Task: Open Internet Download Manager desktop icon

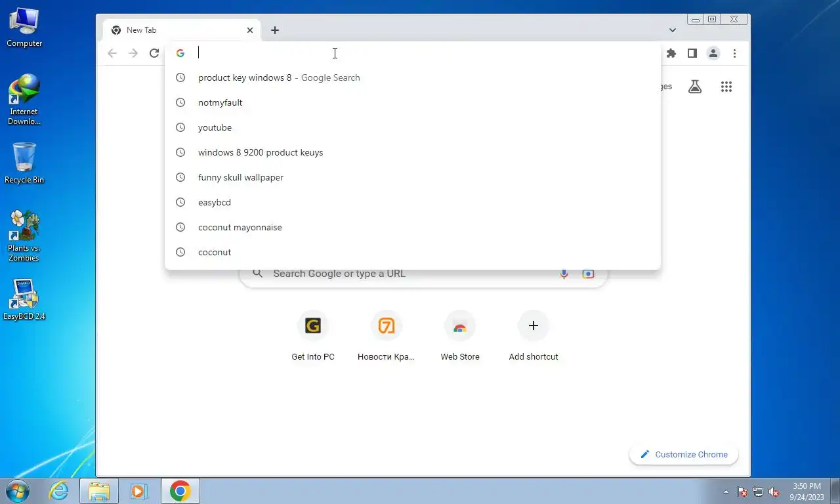Action: coord(24,100)
